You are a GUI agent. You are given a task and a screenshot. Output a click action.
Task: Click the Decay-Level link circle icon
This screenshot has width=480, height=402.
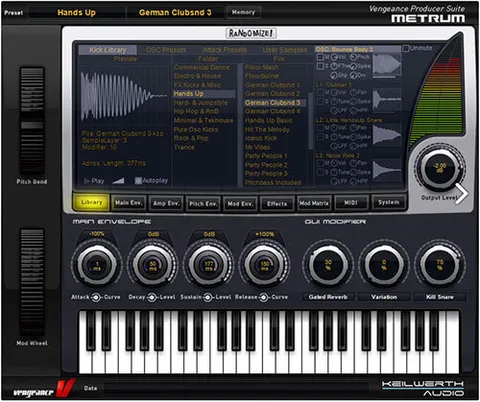click(152, 297)
